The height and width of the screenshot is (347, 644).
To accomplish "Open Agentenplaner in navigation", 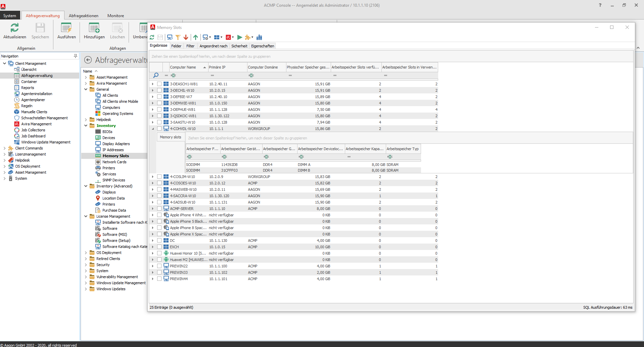I will [33, 100].
